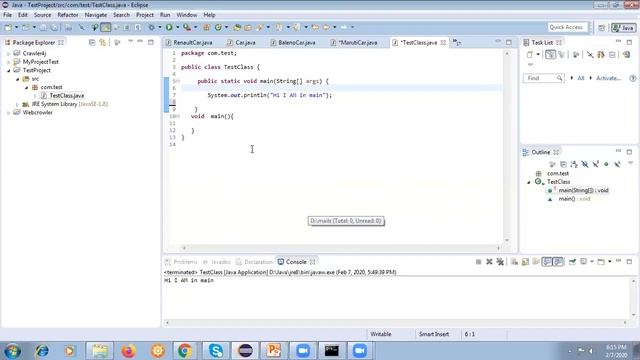Toggle Link with Editor in Package Explorer
Screen dimensions: 640x360
pos(102,42)
